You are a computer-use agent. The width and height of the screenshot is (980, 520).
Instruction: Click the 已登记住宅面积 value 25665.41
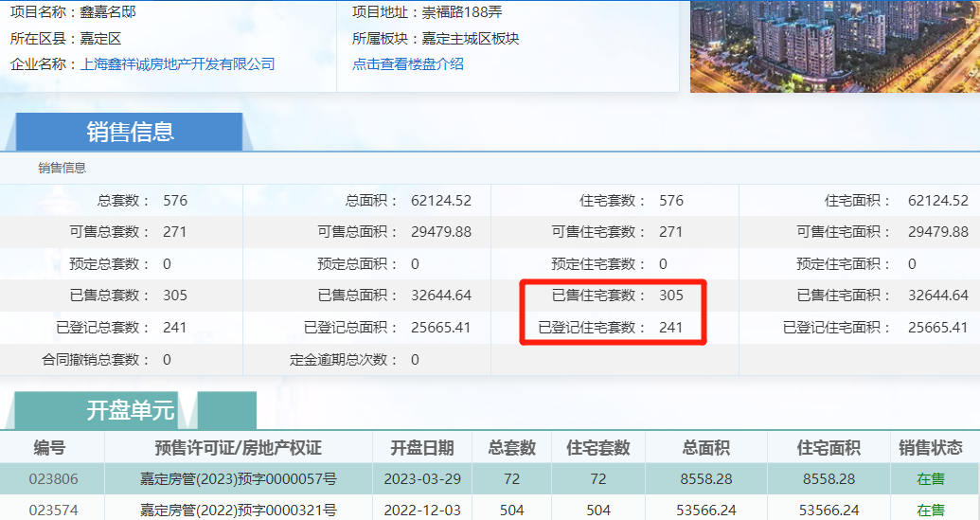(937, 328)
